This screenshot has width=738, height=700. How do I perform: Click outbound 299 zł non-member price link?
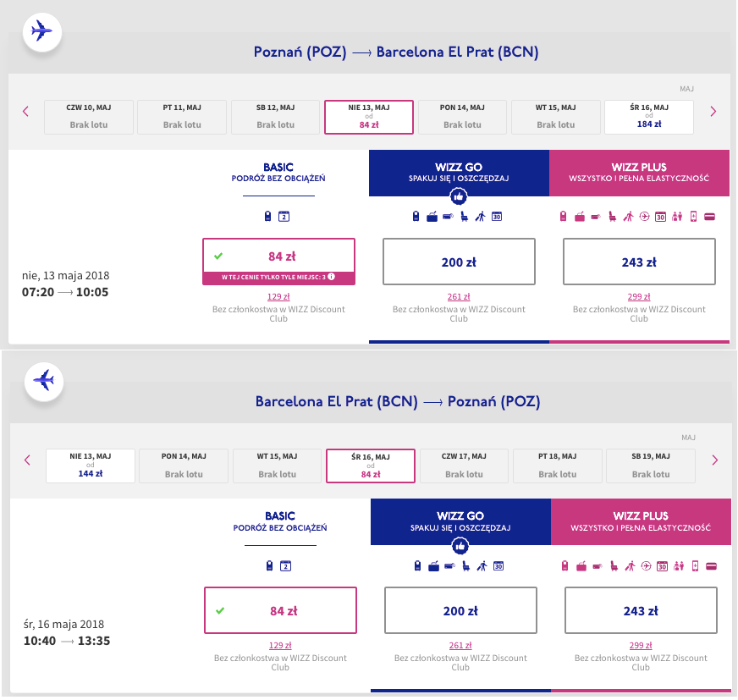639,296
